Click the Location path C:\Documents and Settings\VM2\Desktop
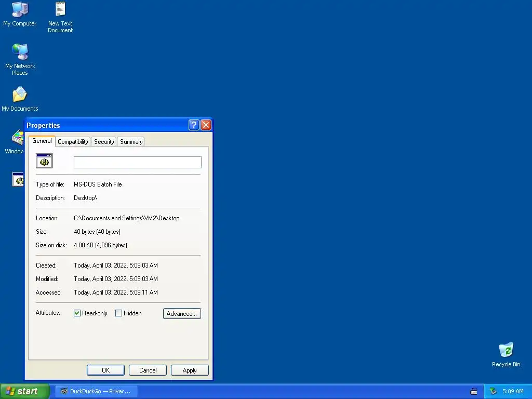Viewport: 532px width, 399px height. [x=127, y=218]
